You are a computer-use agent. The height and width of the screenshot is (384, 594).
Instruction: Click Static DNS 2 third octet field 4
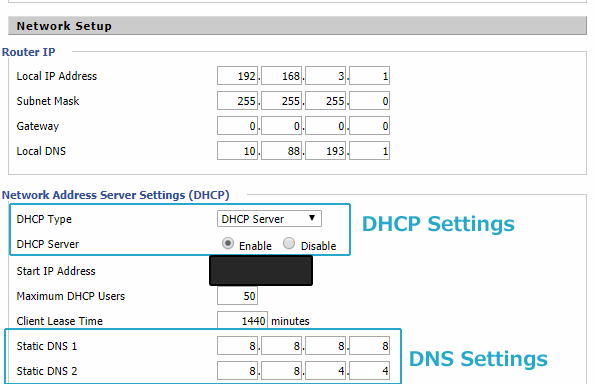(326, 371)
